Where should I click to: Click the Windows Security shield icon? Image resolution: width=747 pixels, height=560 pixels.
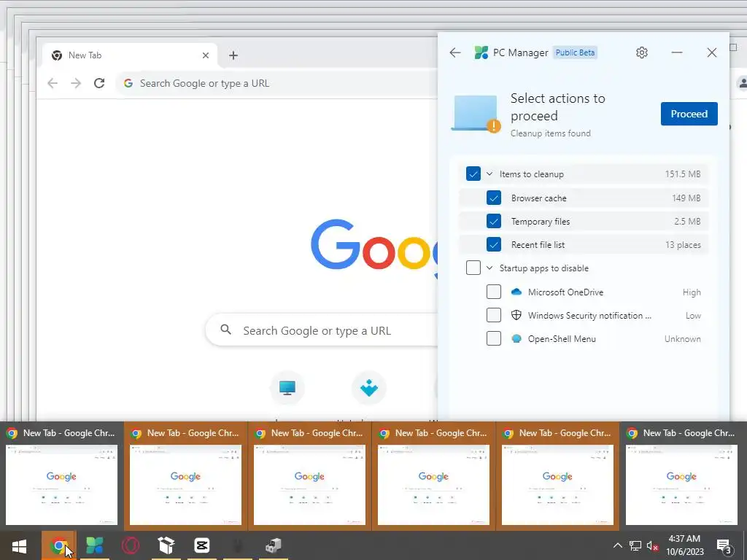[516, 315]
